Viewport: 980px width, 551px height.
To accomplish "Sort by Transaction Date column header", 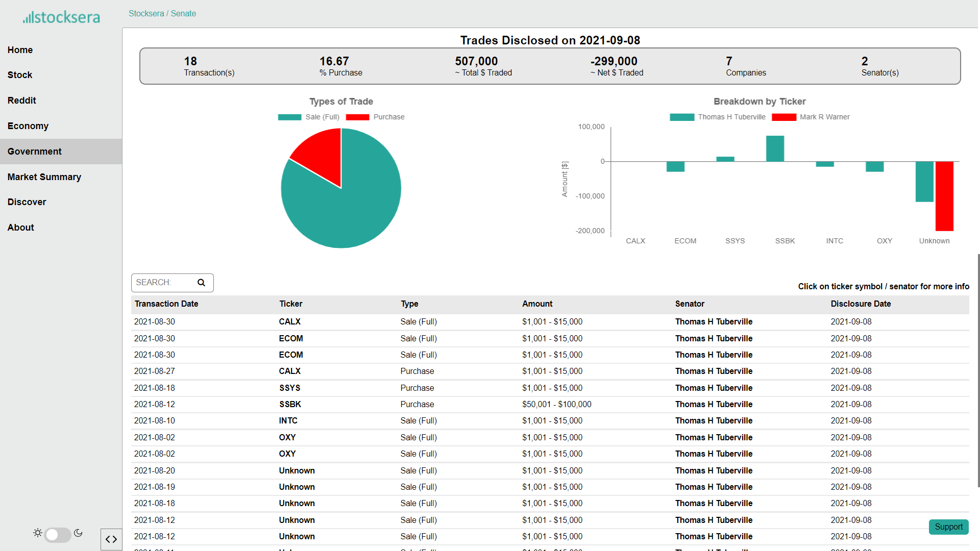I will tap(166, 304).
